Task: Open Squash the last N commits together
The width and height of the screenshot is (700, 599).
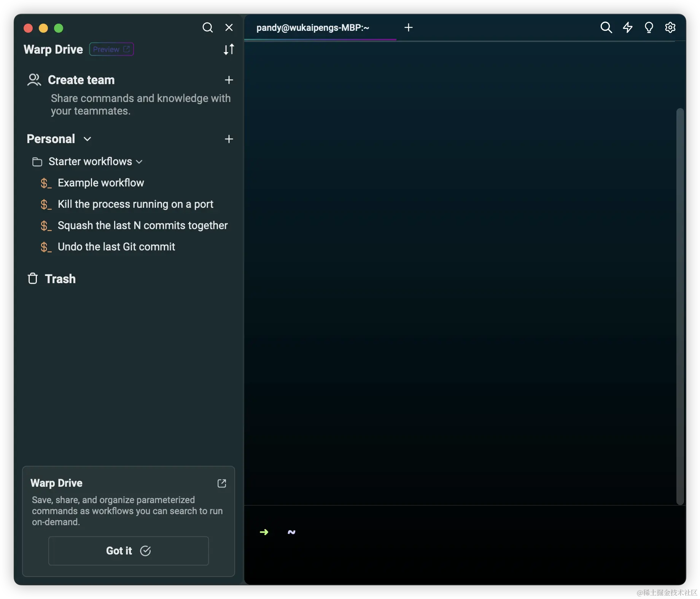Action: (143, 225)
